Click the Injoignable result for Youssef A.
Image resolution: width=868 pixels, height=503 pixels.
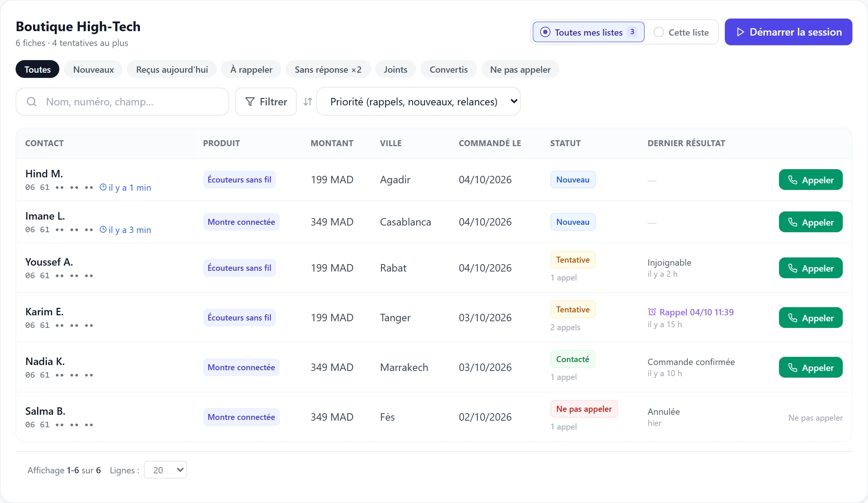(669, 262)
